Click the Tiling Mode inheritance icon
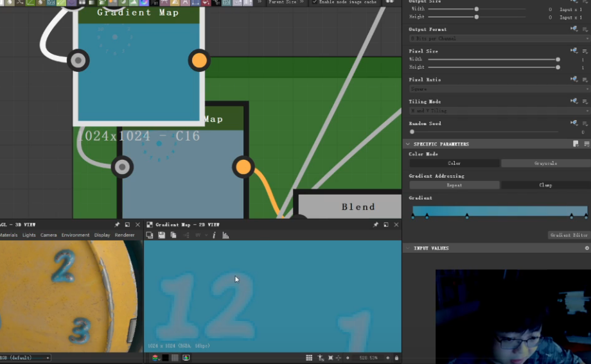The image size is (591, 364). tap(574, 101)
